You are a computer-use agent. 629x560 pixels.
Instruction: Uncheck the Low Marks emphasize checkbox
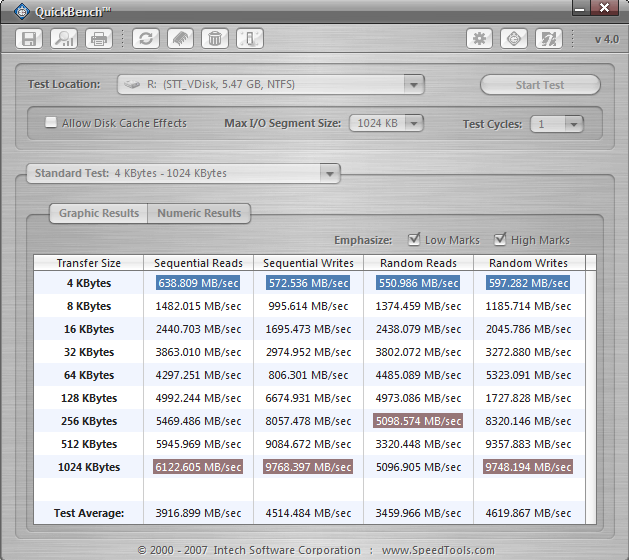point(414,240)
